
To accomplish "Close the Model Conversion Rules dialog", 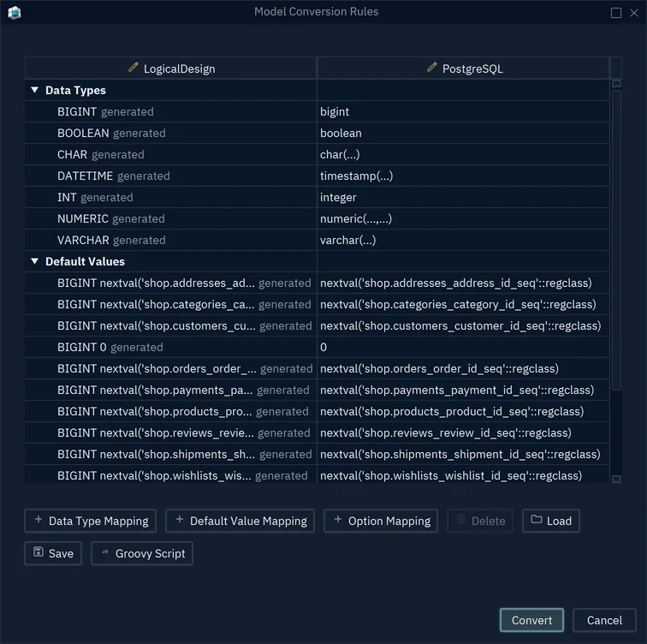I will tap(634, 13).
